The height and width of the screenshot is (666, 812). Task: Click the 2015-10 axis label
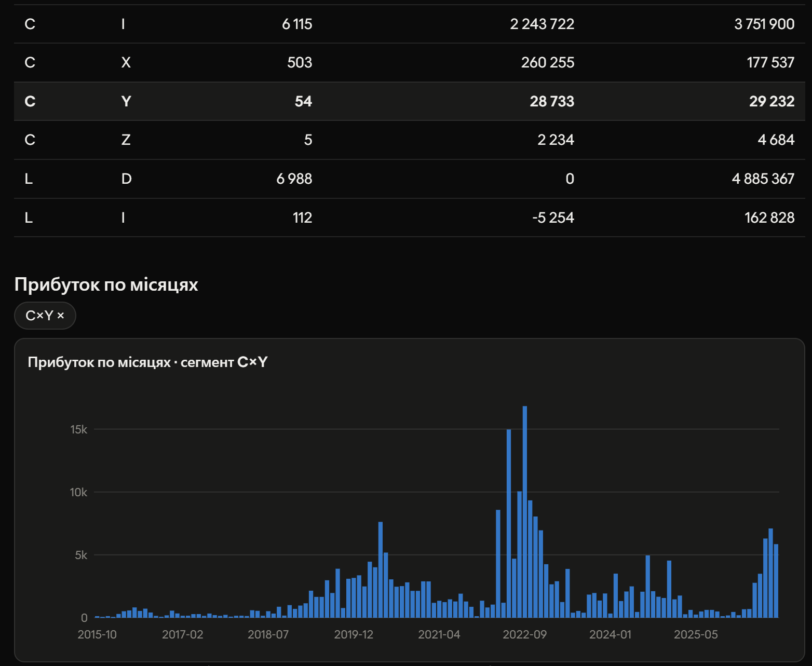click(x=97, y=634)
